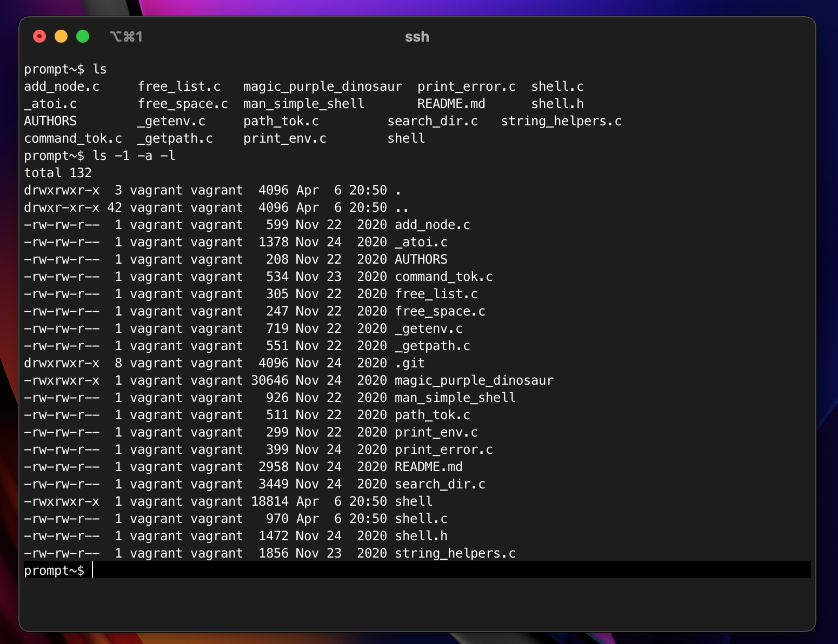Select shell.h in long listing
The image size is (838, 644).
point(421,536)
